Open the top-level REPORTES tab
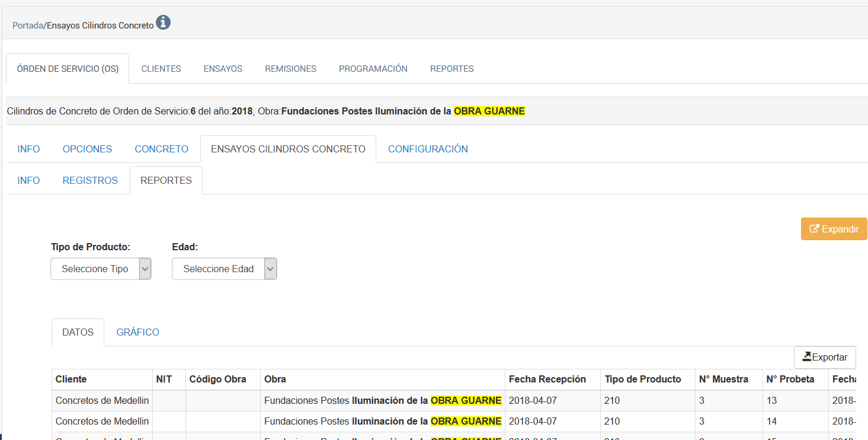 [451, 69]
